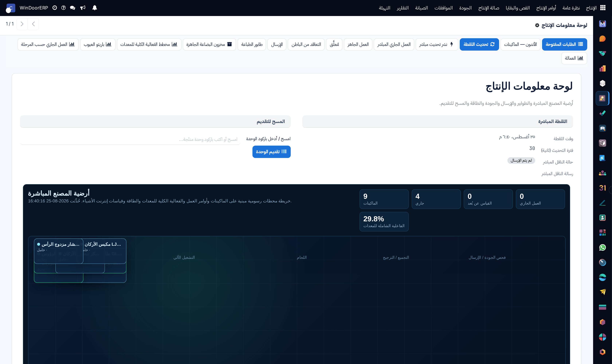
Task: Open the people group Employees app icon
Action: [602, 173]
